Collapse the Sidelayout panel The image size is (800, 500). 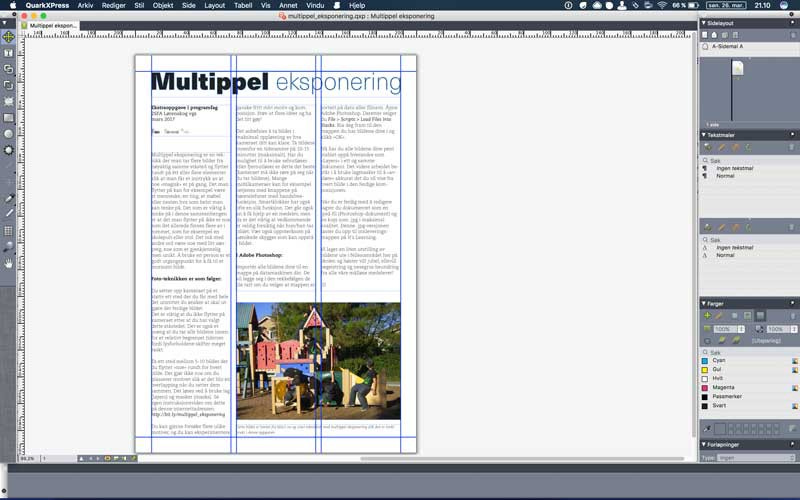(x=704, y=23)
